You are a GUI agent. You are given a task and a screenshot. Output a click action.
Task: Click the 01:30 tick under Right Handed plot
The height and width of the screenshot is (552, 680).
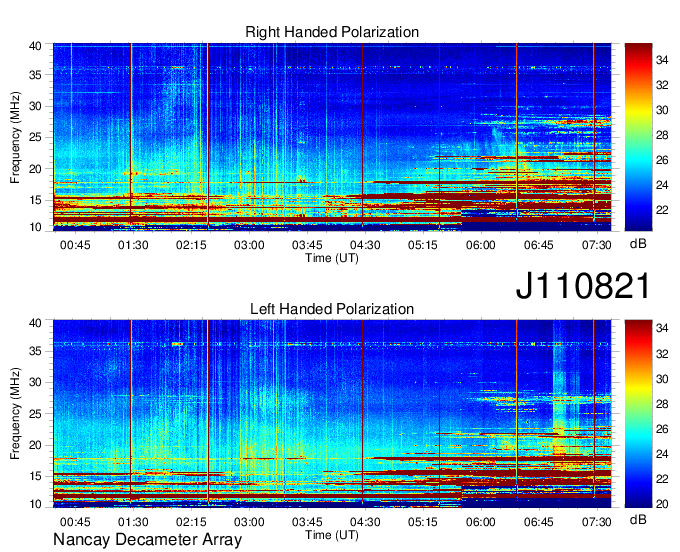[x=133, y=245]
